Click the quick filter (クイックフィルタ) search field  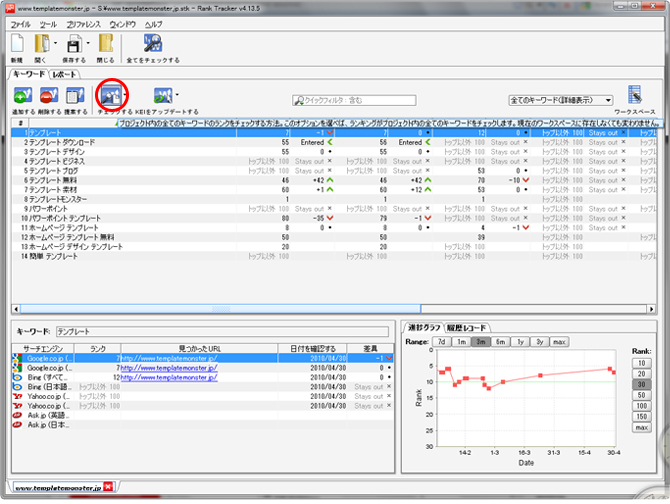tap(354, 100)
